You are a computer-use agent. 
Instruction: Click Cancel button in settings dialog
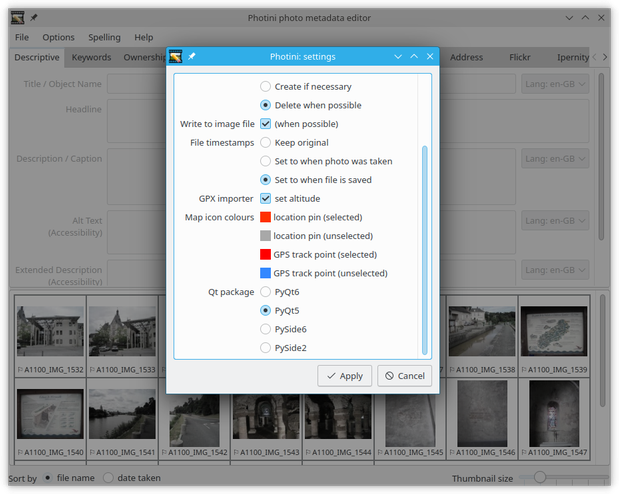click(405, 376)
